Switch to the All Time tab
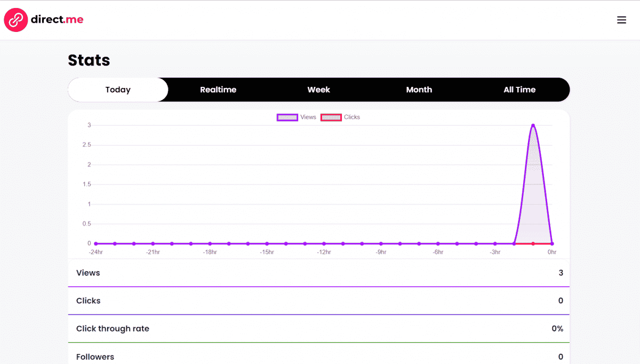640x364 pixels. [519, 90]
